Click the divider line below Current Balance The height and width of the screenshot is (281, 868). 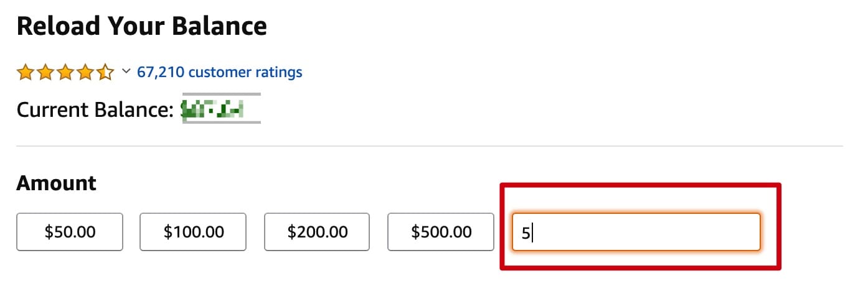(430, 146)
